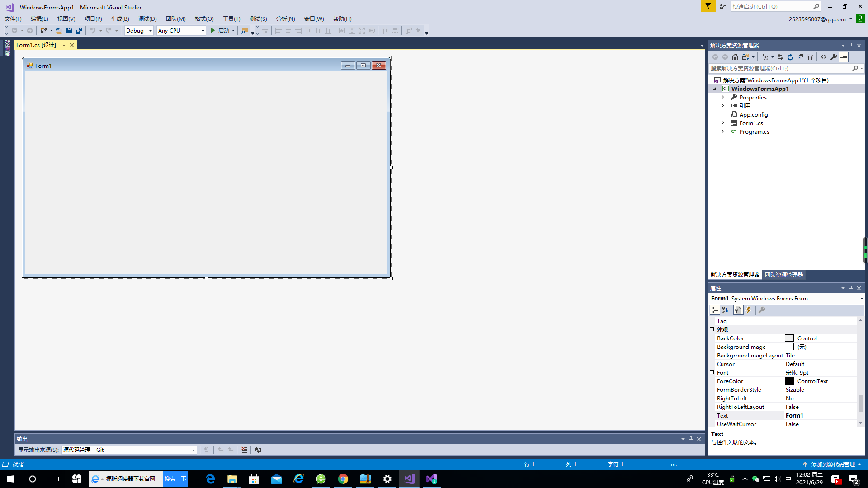Set RightToLeftLayout property to True
868x488 pixels.
coord(814,407)
